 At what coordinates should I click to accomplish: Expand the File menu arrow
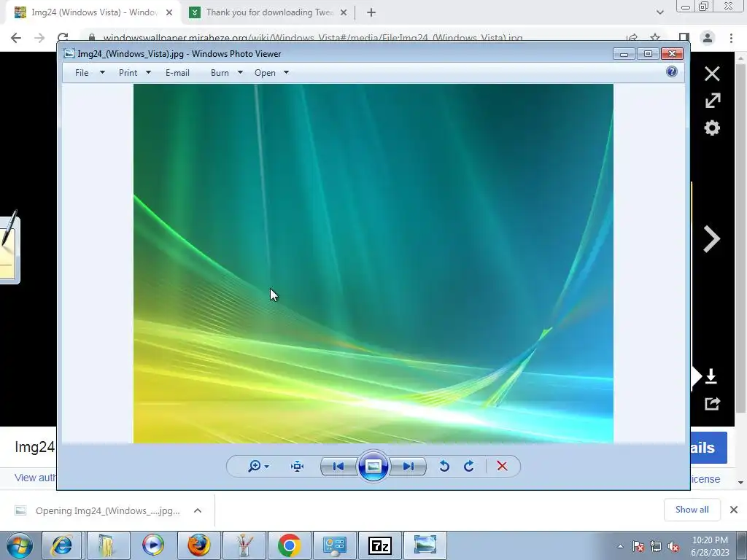point(102,73)
